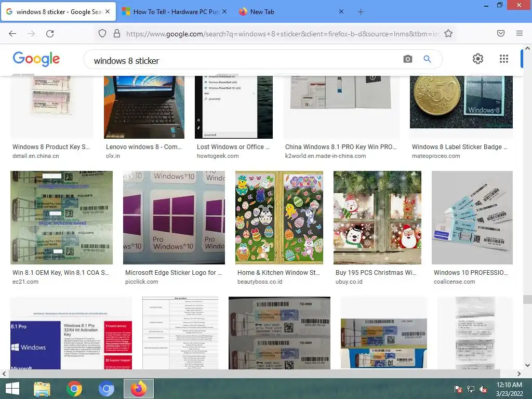
Task: Click the Google logo
Action: pos(36,59)
